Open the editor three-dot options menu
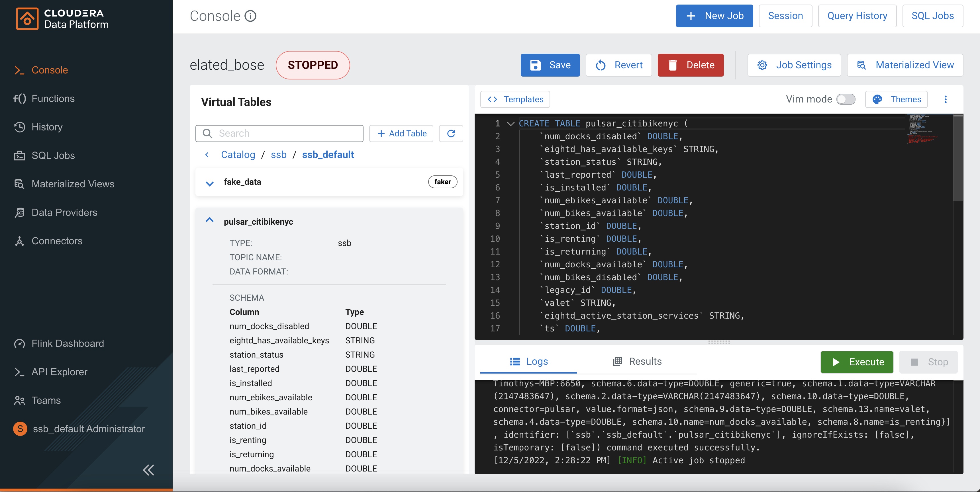The width and height of the screenshot is (980, 492). click(945, 99)
